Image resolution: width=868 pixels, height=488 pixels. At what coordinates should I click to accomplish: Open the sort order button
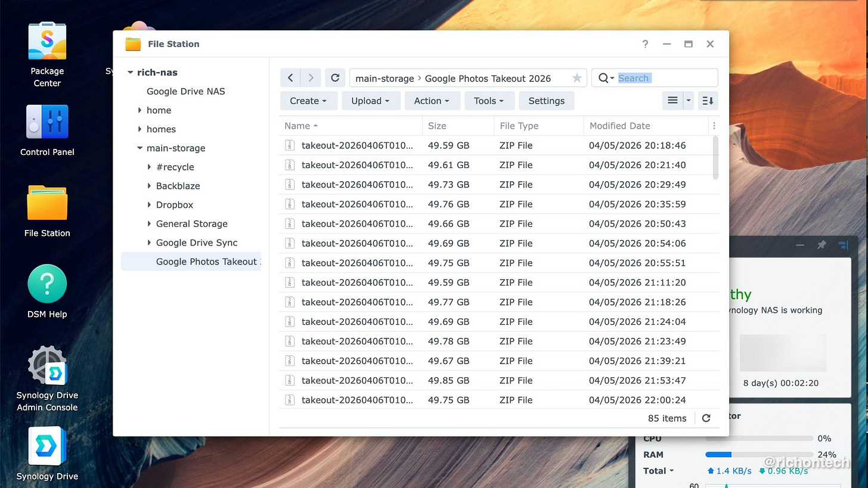click(x=708, y=101)
